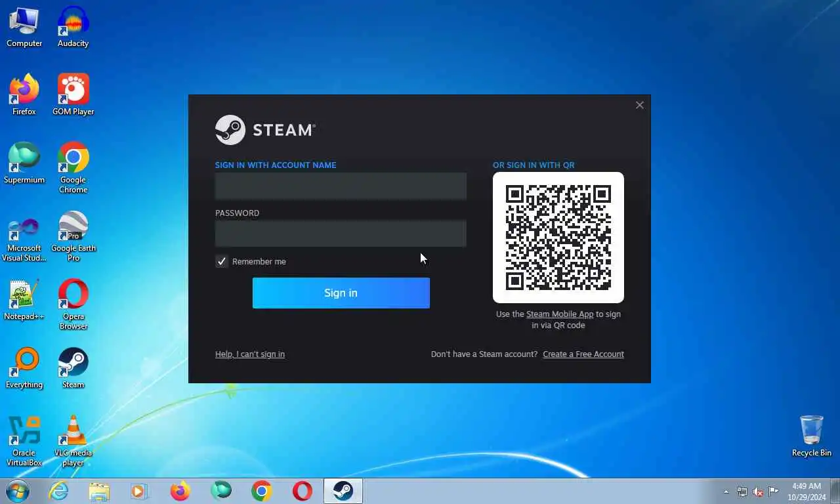The width and height of the screenshot is (840, 504).
Task: Open the Action Center flag icon
Action: coord(774,492)
